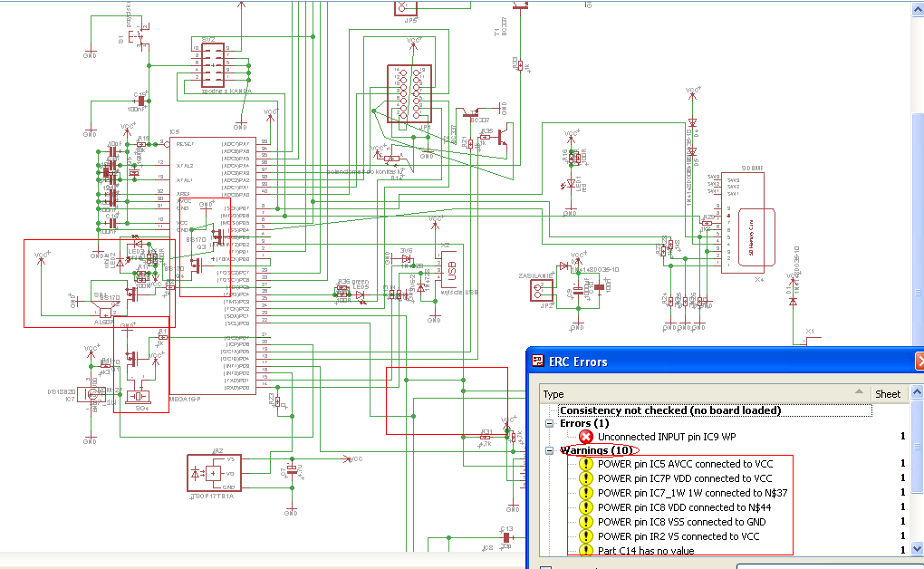Click the schematic window vertical scrollbar thumb

pos(918,230)
